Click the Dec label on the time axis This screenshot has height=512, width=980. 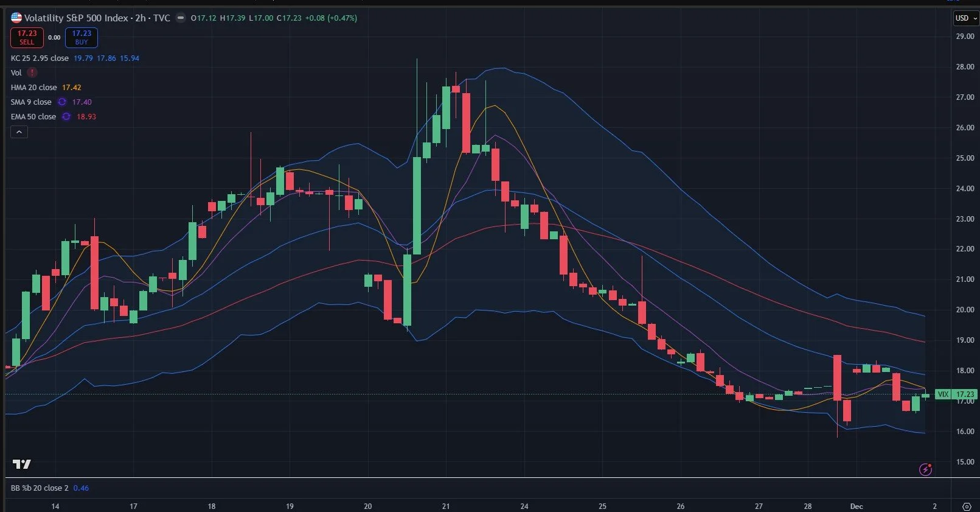click(x=857, y=507)
